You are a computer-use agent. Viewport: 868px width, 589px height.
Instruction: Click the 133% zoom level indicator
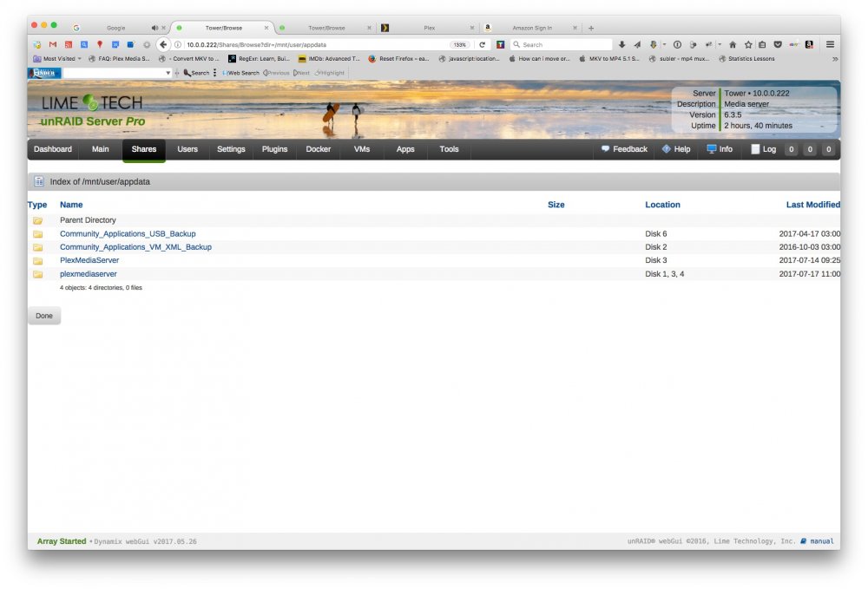[460, 45]
